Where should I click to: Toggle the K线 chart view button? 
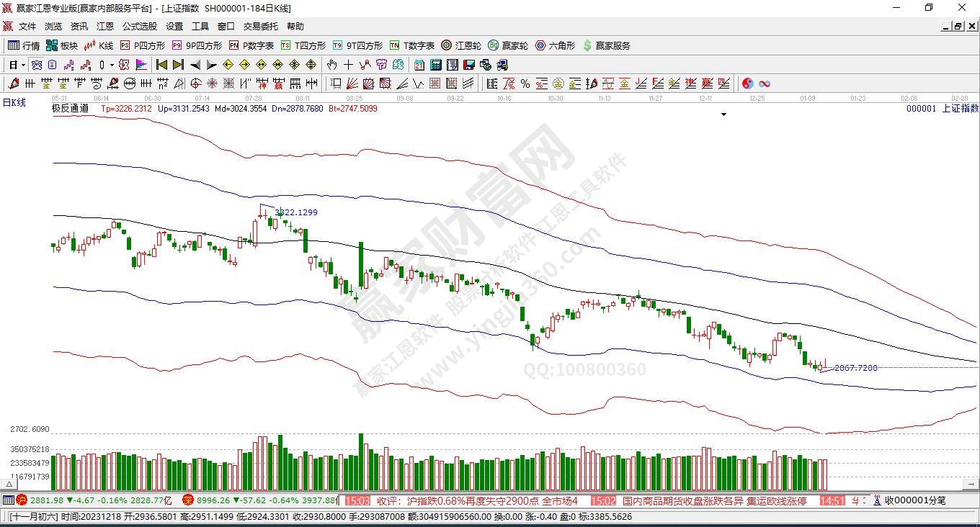pyautogui.click(x=98, y=45)
